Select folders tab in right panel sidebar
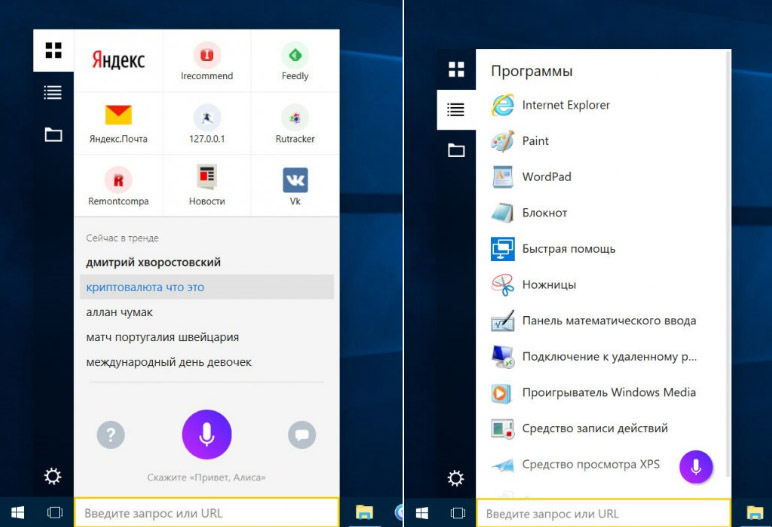This screenshot has height=527, width=772. click(x=456, y=150)
